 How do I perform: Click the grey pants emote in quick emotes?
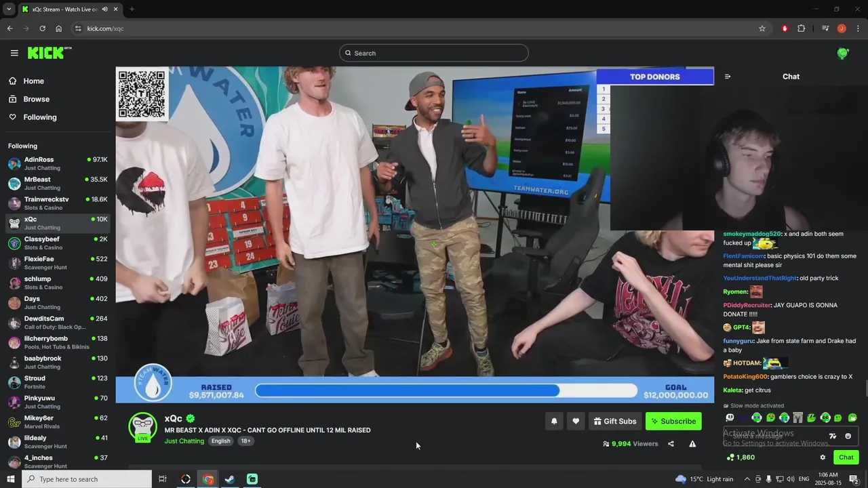(797, 418)
